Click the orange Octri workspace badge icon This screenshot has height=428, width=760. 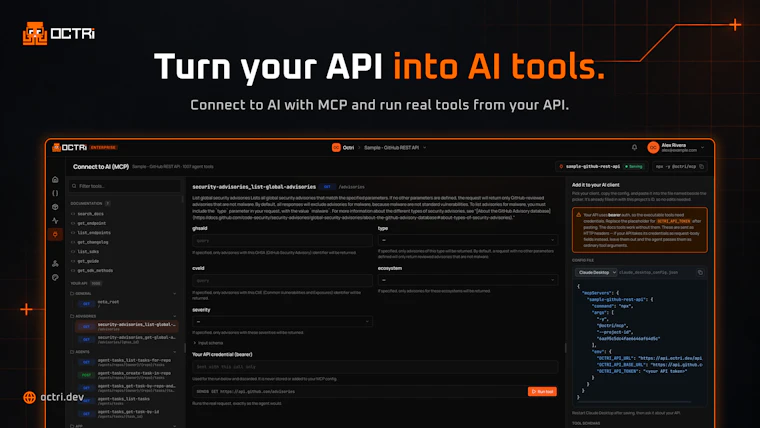point(336,147)
